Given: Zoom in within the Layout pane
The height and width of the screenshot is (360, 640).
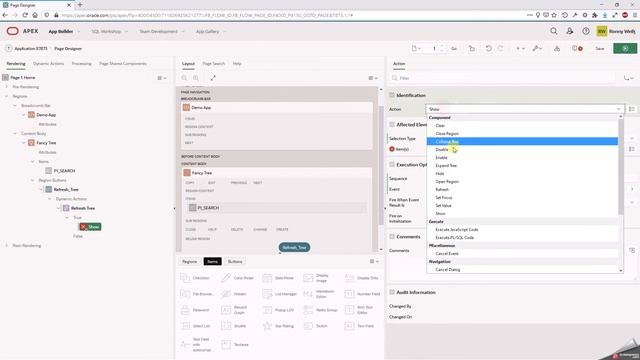Looking at the screenshot, I should point(196,78).
